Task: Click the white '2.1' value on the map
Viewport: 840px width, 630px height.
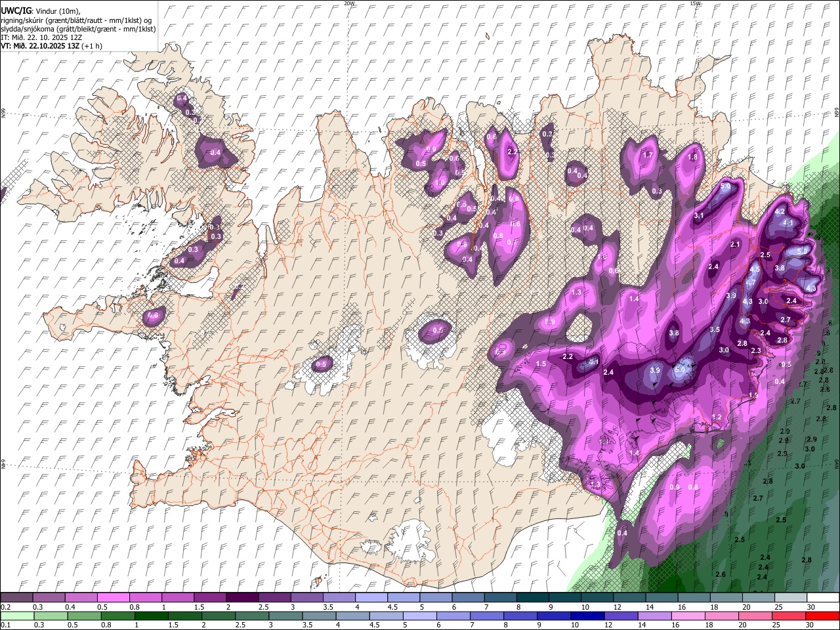Action: coord(735,244)
